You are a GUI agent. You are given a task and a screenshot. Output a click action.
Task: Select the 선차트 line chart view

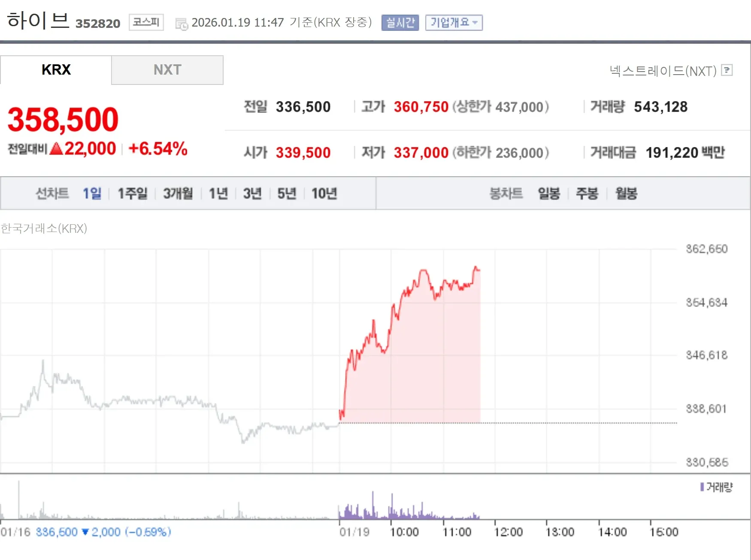pos(52,193)
